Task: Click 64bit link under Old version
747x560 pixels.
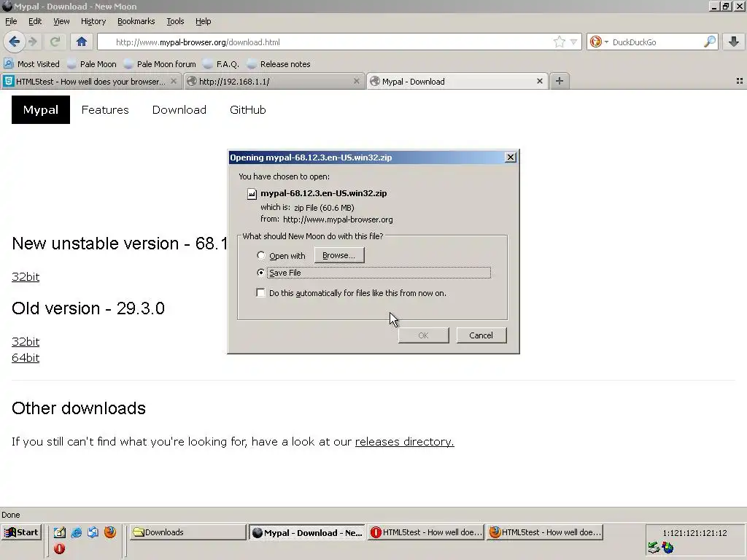Action: pos(26,357)
